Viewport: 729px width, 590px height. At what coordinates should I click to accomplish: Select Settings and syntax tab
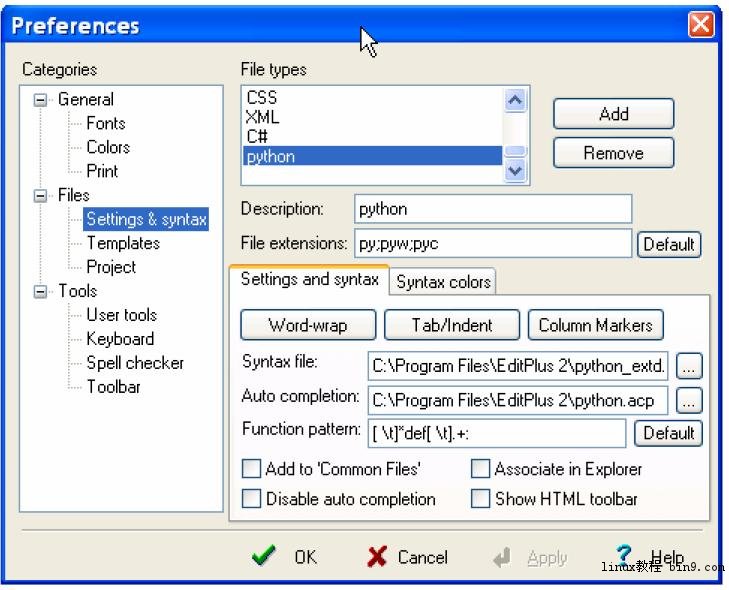point(309,279)
